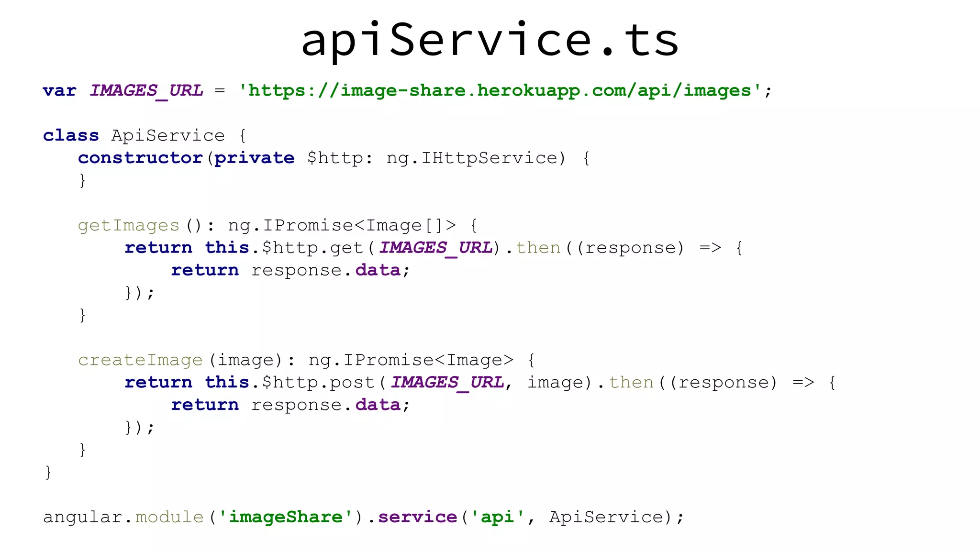Click IMAGES_URL argument in post call
The height and width of the screenshot is (551, 980).
pyautogui.click(x=447, y=383)
